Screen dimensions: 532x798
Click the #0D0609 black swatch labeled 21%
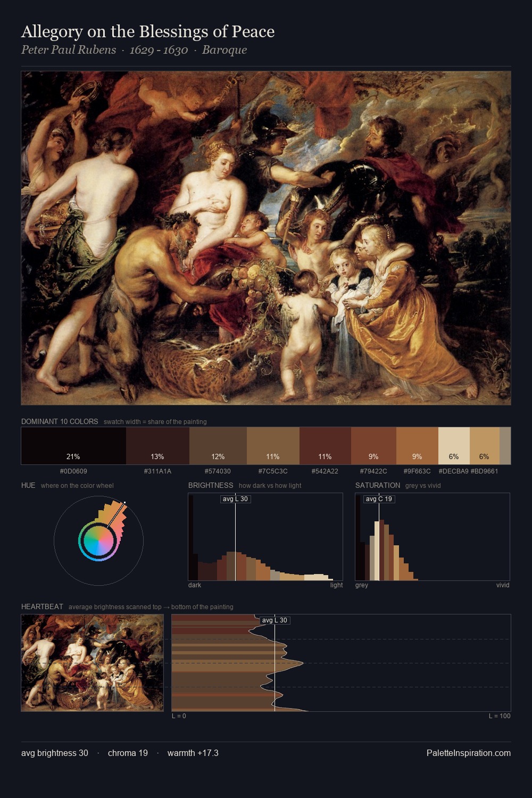[73, 446]
